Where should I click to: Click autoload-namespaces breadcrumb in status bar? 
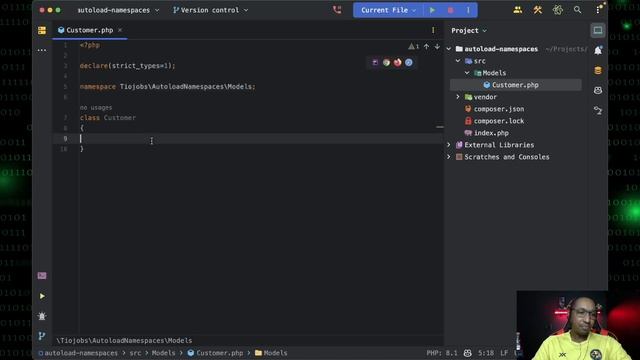[x=78, y=353]
